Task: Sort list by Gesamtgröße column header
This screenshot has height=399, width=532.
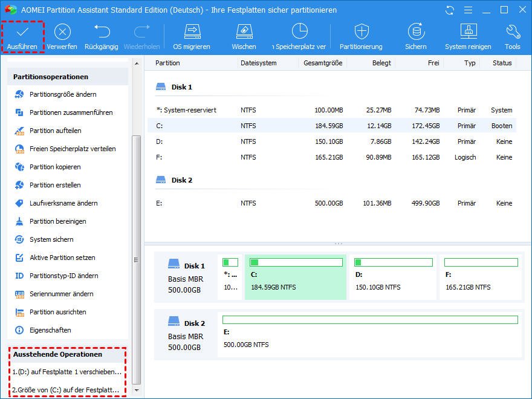Action: click(323, 63)
